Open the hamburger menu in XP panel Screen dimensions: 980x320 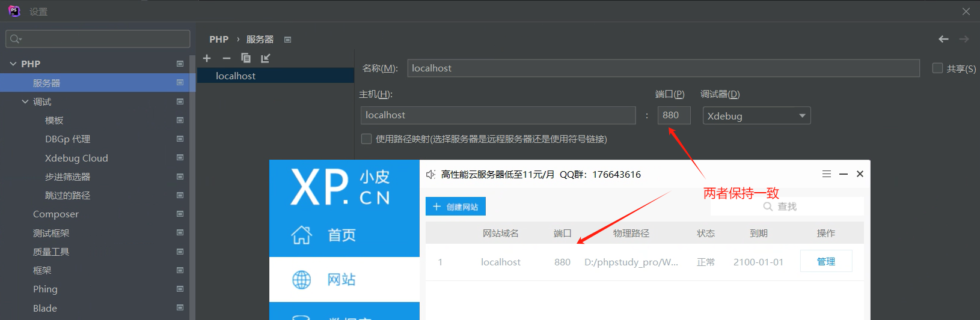(827, 174)
